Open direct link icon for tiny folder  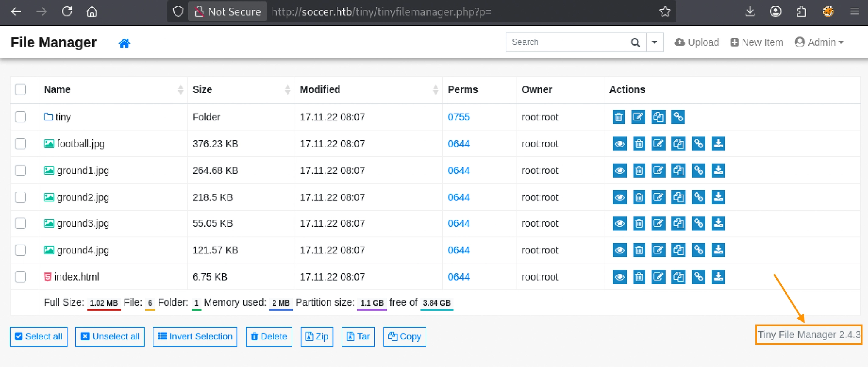click(678, 117)
